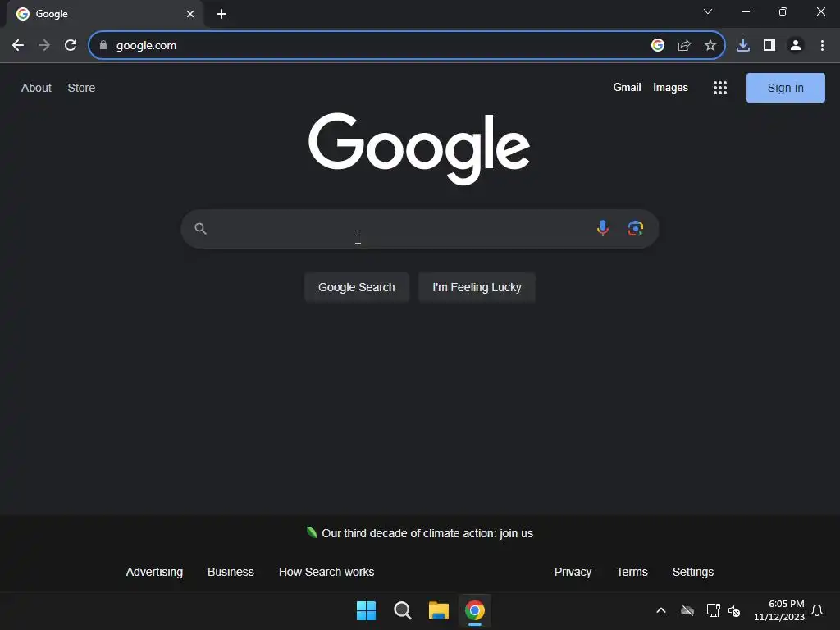Go back using the browser back arrow

point(18,46)
